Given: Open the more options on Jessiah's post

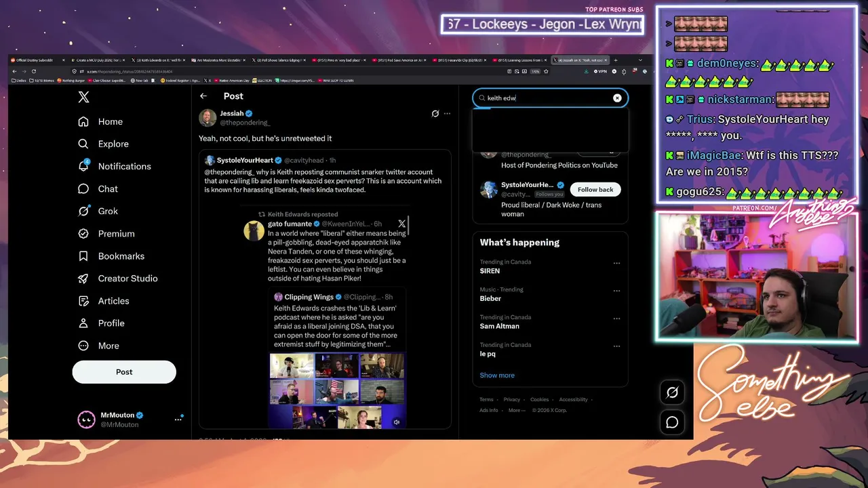Looking at the screenshot, I should click(x=447, y=113).
